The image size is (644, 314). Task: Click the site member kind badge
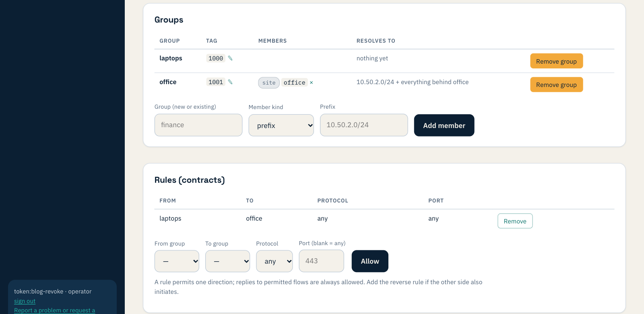269,83
